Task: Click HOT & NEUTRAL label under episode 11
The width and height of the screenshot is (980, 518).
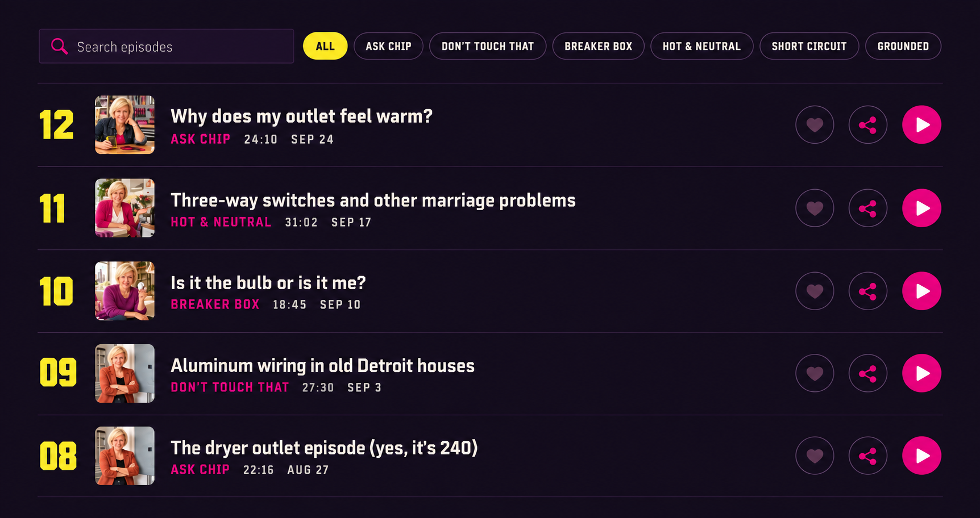Action: 221,222
